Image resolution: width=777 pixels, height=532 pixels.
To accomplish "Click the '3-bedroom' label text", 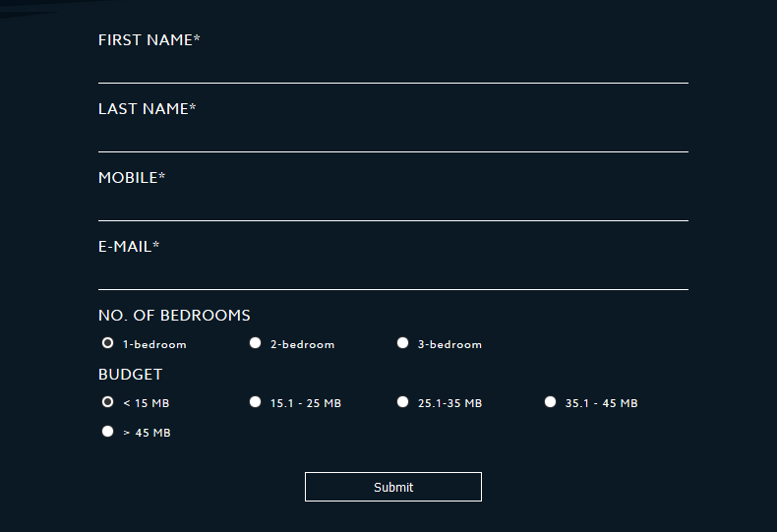I will [449, 344].
